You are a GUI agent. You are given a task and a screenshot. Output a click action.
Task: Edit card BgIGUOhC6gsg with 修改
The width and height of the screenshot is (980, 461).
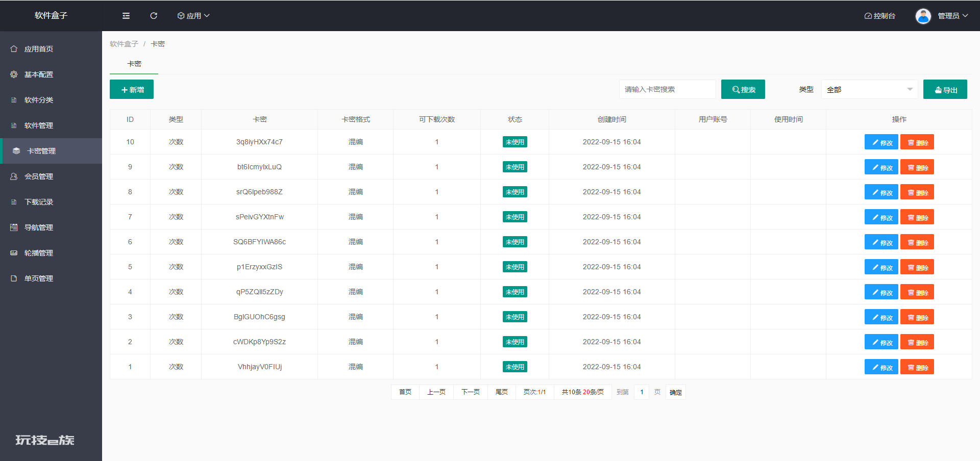coord(881,317)
